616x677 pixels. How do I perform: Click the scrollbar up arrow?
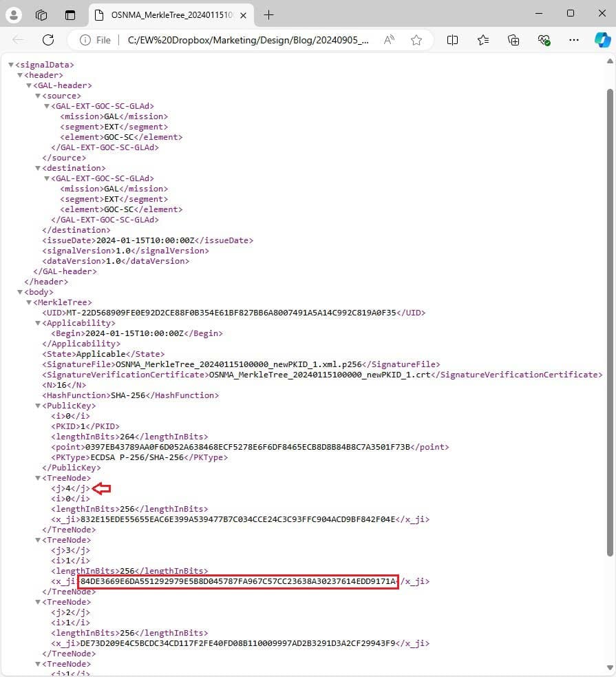pyautogui.click(x=610, y=61)
